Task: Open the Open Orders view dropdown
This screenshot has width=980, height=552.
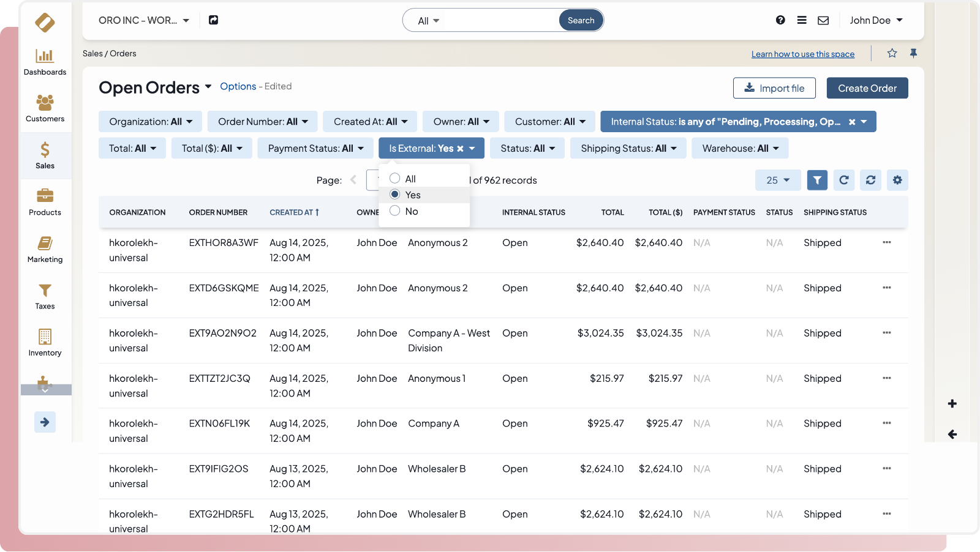Action: point(208,86)
